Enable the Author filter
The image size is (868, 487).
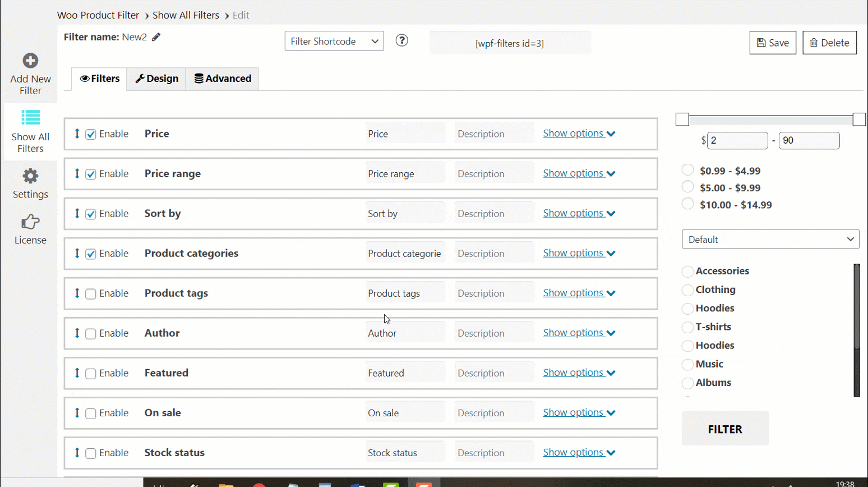91,333
